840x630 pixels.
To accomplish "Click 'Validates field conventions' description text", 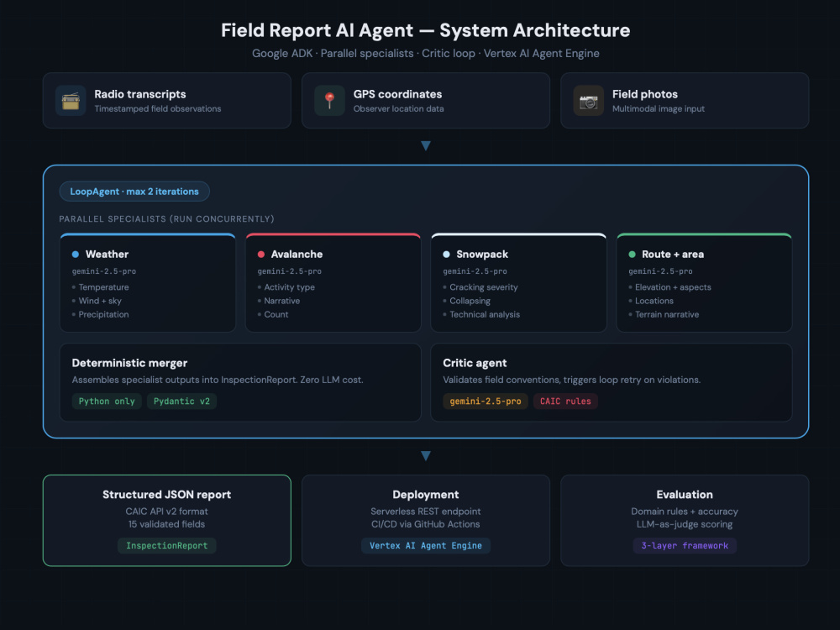I will [x=571, y=380].
